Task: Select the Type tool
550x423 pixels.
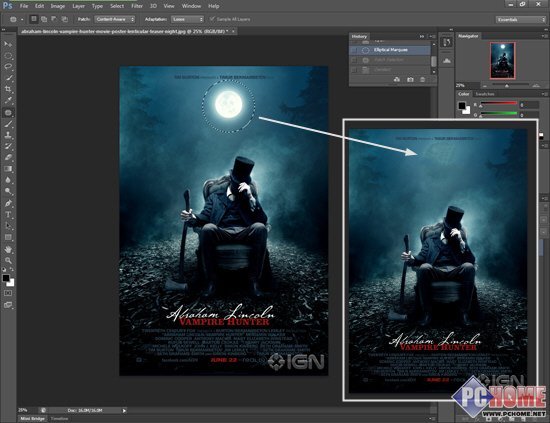Action: [x=8, y=215]
